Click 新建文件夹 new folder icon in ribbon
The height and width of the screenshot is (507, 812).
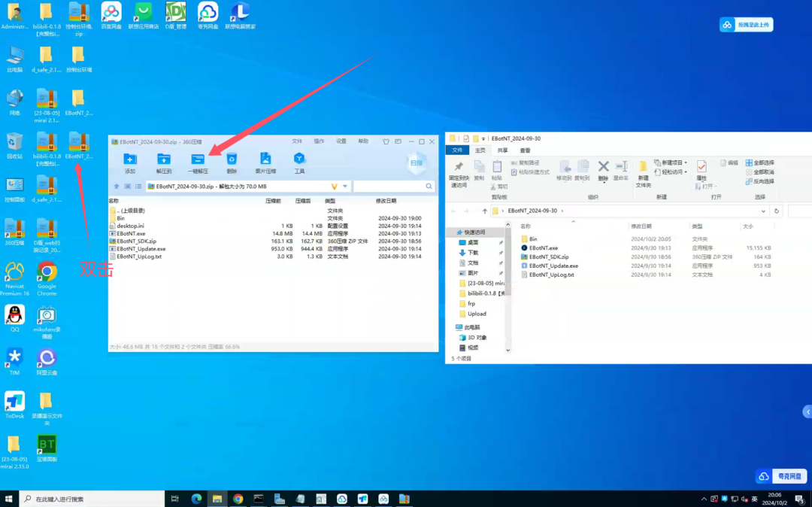coord(643,169)
